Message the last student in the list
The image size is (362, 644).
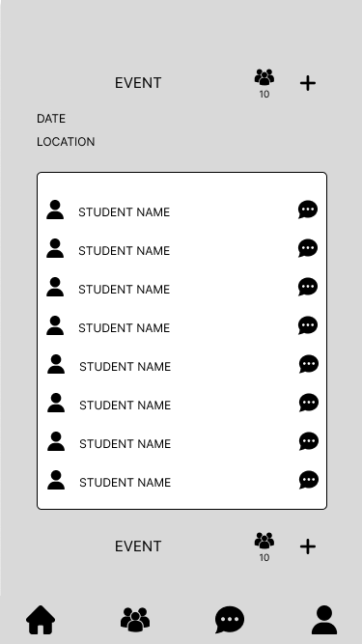(309, 480)
